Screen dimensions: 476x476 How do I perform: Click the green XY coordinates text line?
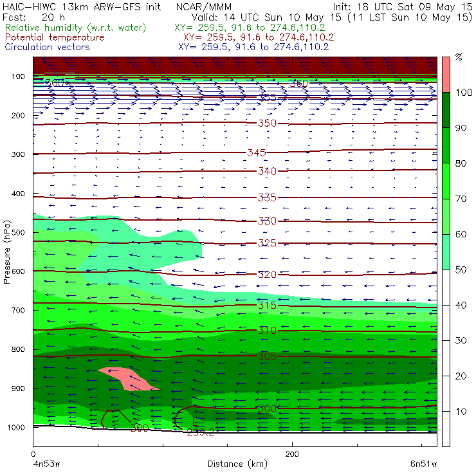coord(250,28)
